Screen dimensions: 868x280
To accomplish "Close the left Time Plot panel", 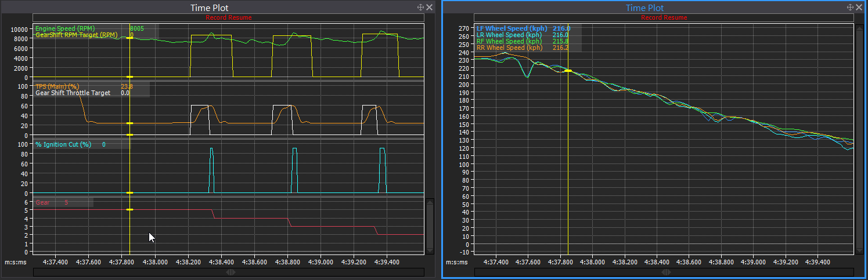I will tap(429, 8).
